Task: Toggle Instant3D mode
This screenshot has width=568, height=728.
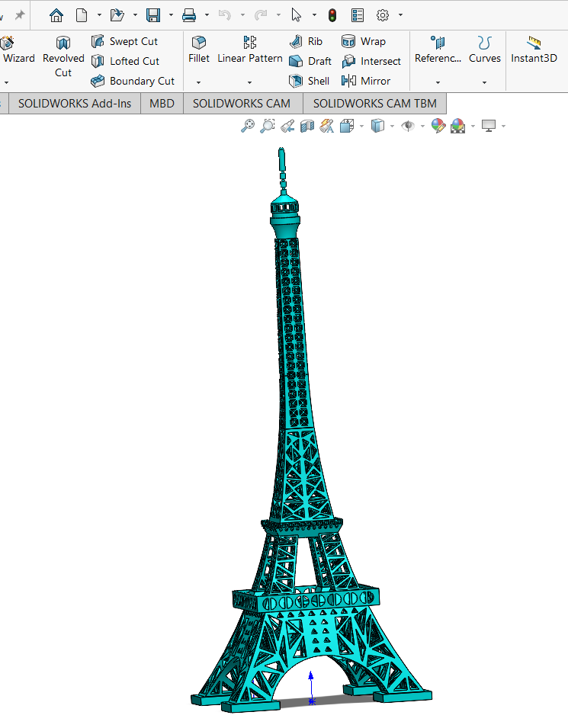Action: pyautogui.click(x=534, y=50)
